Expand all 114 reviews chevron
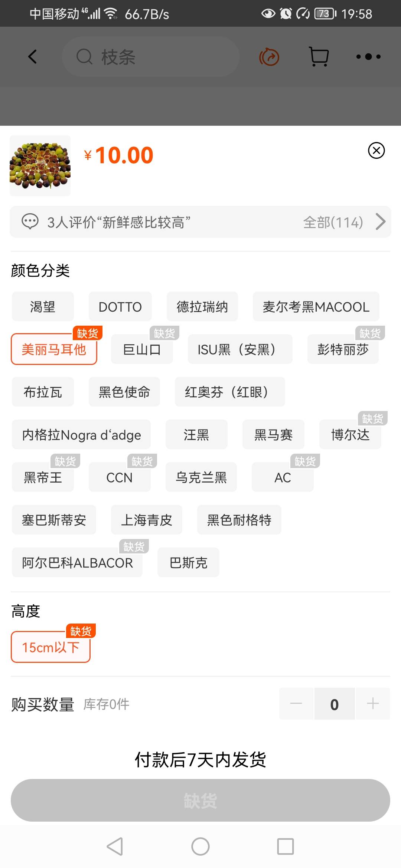401x868 pixels. [380, 222]
